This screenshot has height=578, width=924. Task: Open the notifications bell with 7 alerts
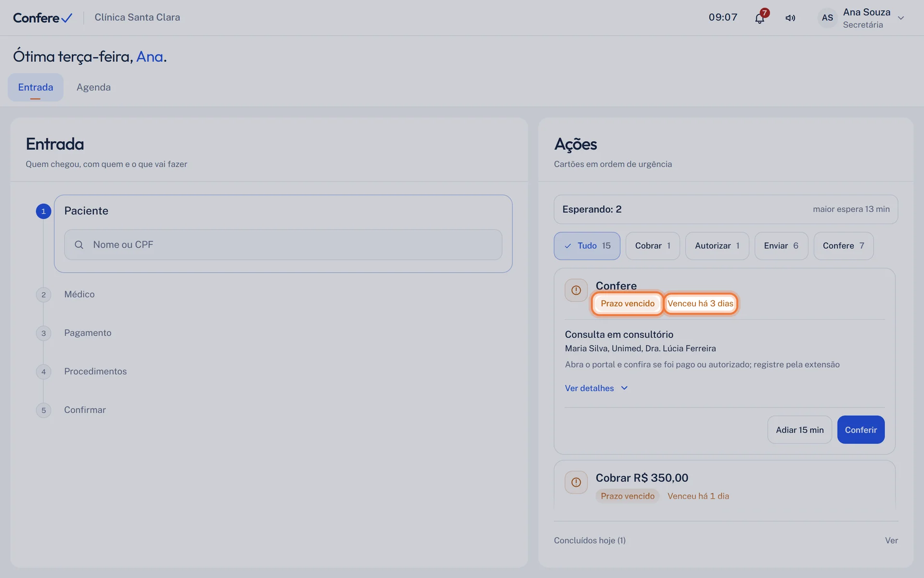tap(759, 18)
